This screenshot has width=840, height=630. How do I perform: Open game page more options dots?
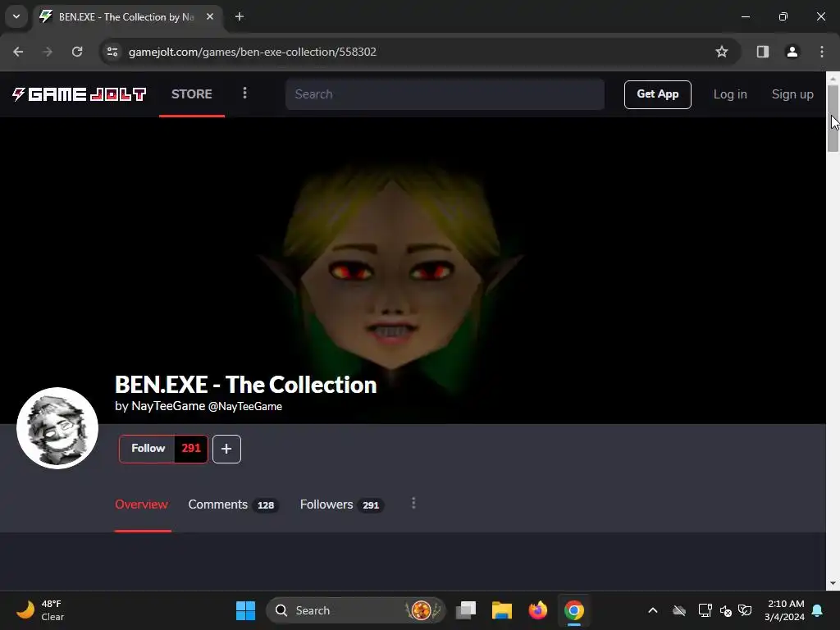point(413,503)
